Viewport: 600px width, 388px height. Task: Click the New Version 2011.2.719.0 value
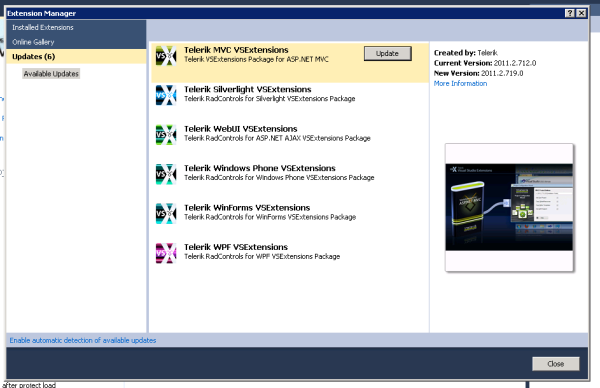pyautogui.click(x=502, y=73)
